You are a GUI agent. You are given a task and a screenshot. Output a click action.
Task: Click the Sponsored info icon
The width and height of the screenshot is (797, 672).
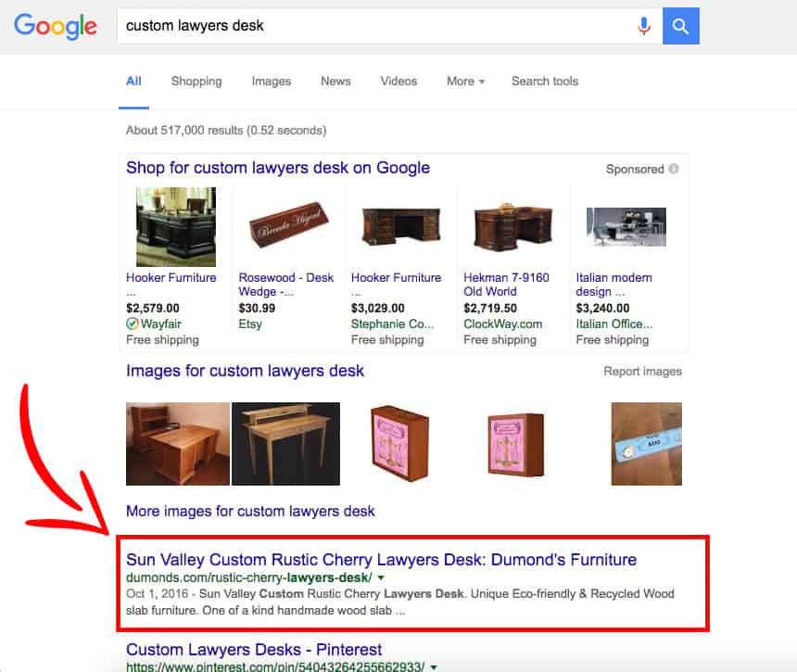(674, 169)
